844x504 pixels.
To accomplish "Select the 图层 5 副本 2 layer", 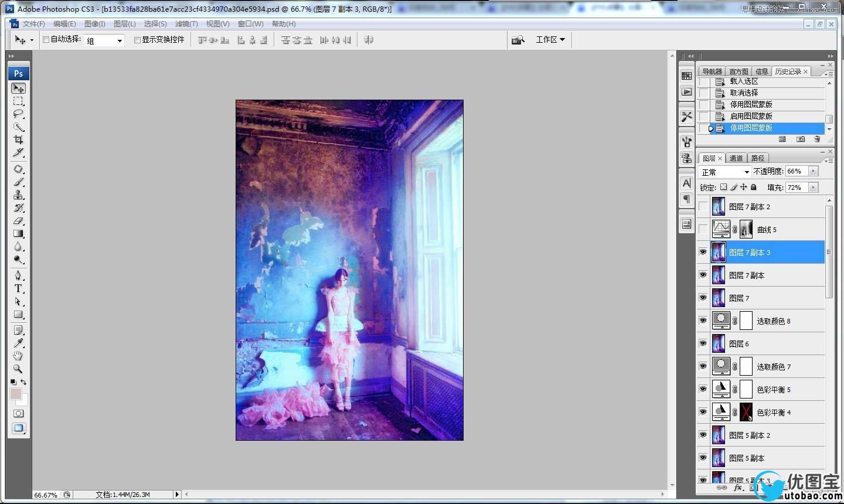I will [767, 435].
